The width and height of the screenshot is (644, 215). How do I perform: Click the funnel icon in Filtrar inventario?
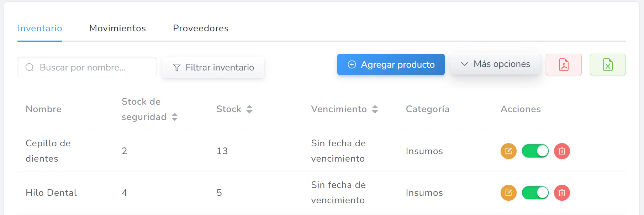point(177,67)
